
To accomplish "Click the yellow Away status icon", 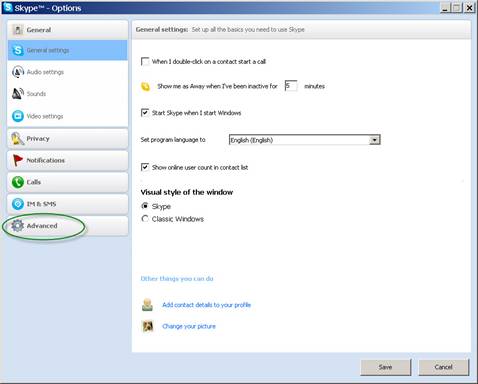I will tap(146, 87).
